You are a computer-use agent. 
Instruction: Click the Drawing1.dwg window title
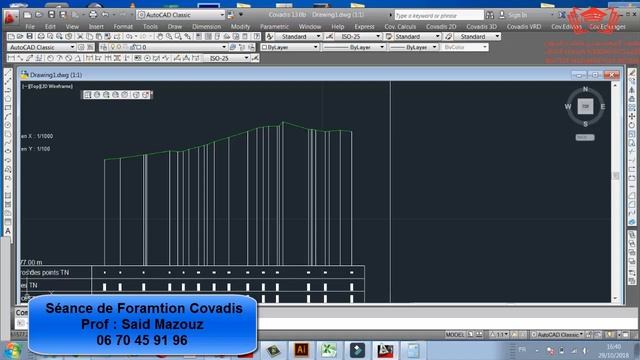56,75
